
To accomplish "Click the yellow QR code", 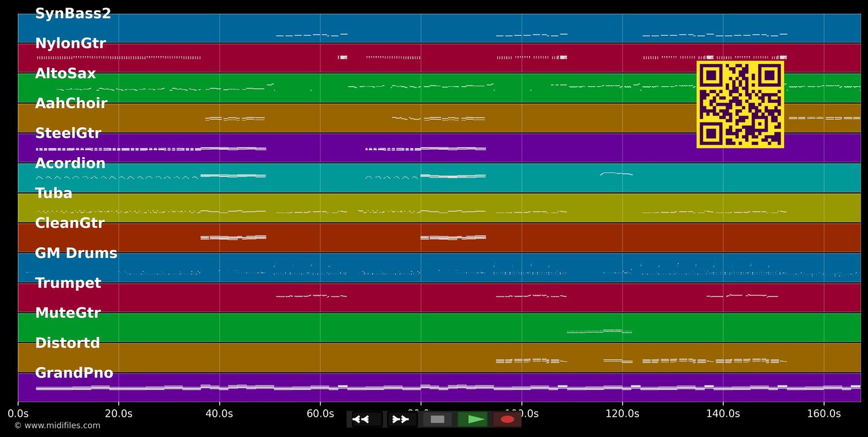I will tap(740, 105).
